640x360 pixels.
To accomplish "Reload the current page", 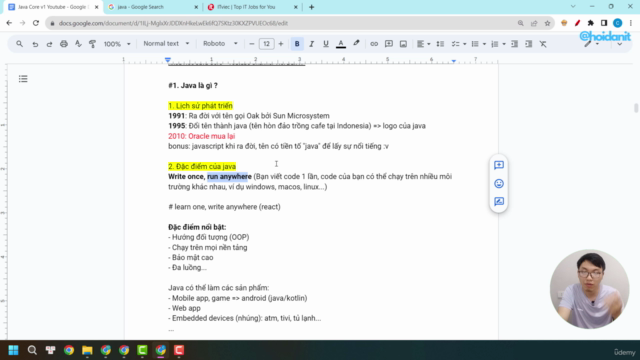I will 36,23.
